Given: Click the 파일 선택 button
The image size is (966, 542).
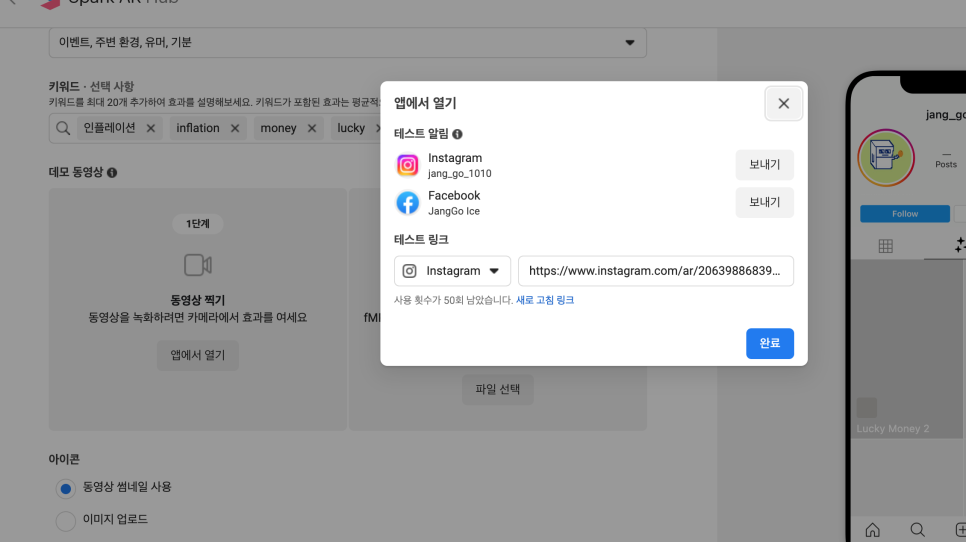Looking at the screenshot, I should coord(498,389).
